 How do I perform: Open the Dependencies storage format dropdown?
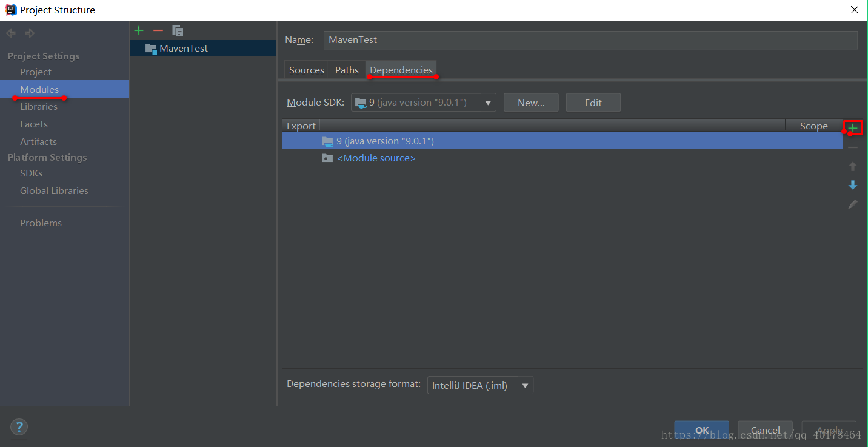click(525, 385)
